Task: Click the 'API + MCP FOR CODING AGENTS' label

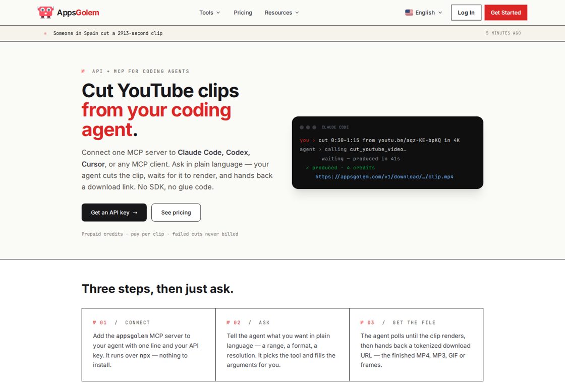Action: point(141,71)
